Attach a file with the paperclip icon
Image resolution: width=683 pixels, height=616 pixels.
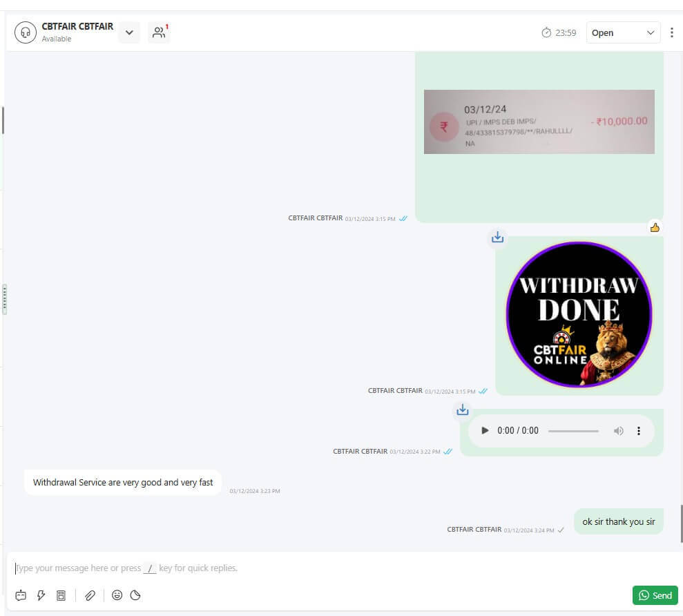90,595
